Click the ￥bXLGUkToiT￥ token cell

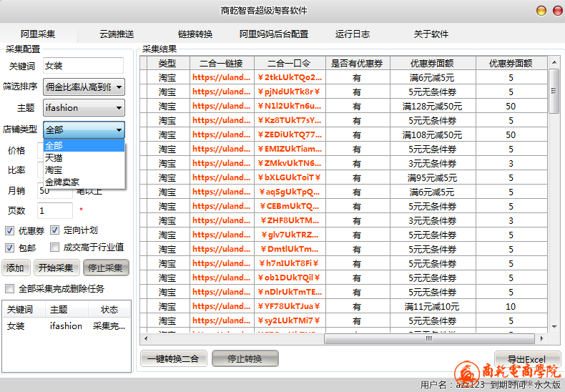290,177
